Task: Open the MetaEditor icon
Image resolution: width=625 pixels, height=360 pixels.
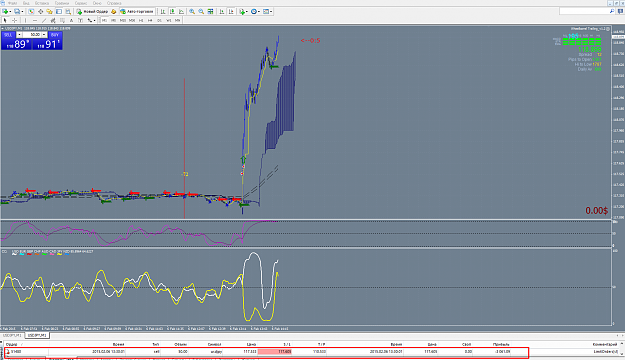Action: [x=114, y=12]
